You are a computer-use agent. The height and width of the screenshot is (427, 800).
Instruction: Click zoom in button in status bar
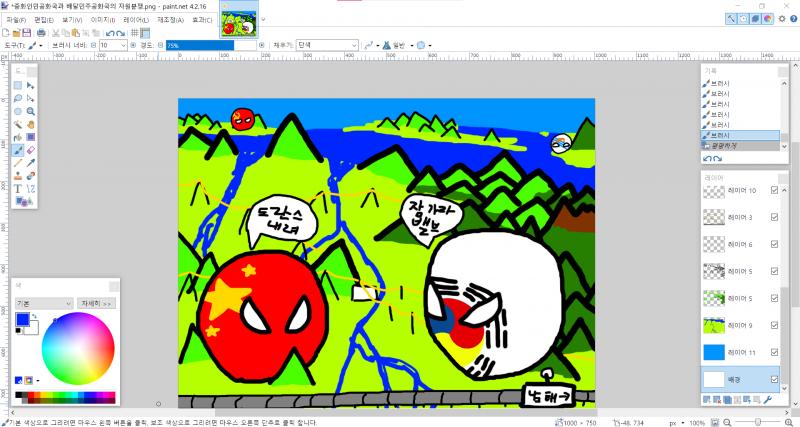point(789,423)
